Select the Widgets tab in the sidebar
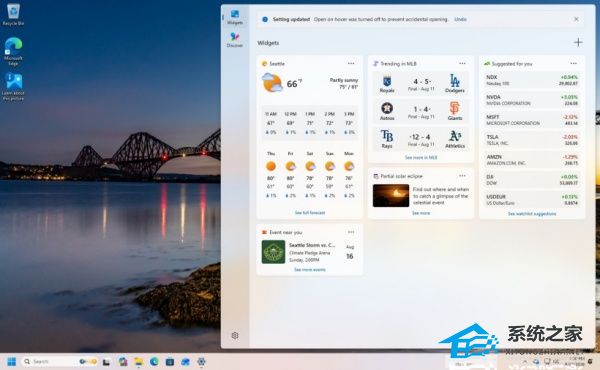The image size is (600, 370). click(x=235, y=17)
